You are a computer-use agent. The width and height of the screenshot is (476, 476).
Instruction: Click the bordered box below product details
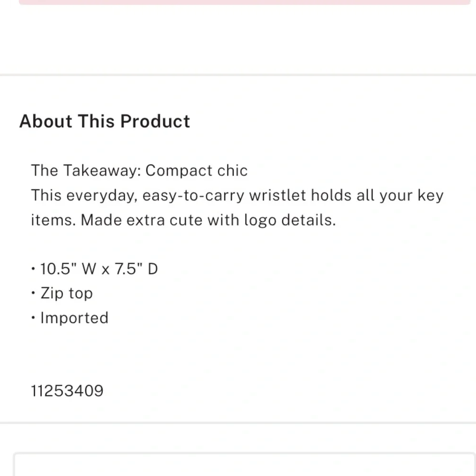[245, 464]
